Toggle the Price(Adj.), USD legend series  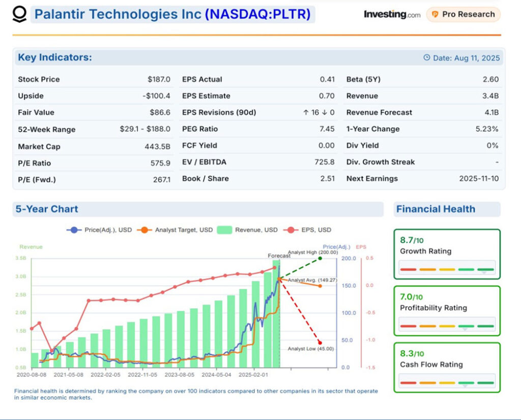tap(99, 230)
